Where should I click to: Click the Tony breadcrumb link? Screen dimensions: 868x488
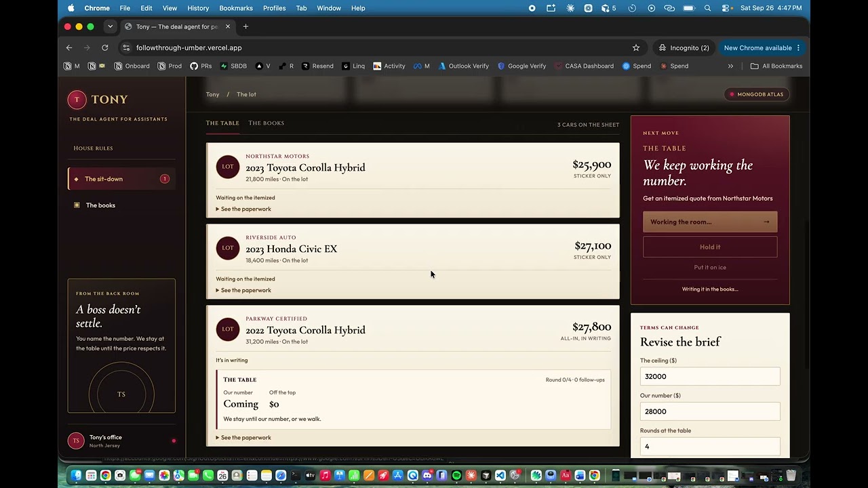pos(212,95)
